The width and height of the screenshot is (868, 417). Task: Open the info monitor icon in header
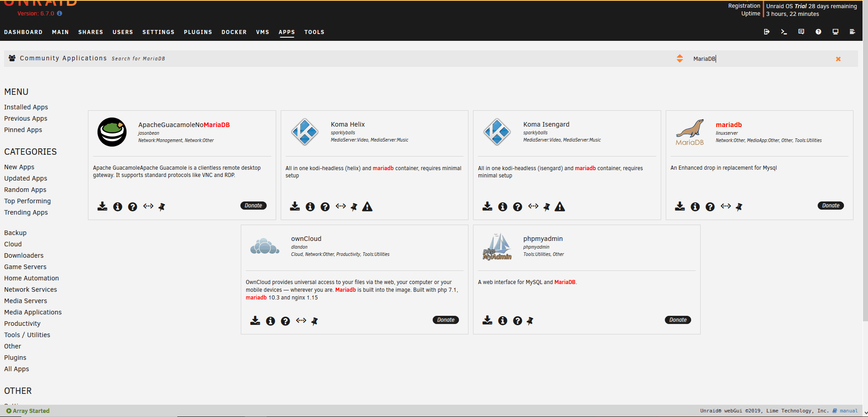pos(835,32)
